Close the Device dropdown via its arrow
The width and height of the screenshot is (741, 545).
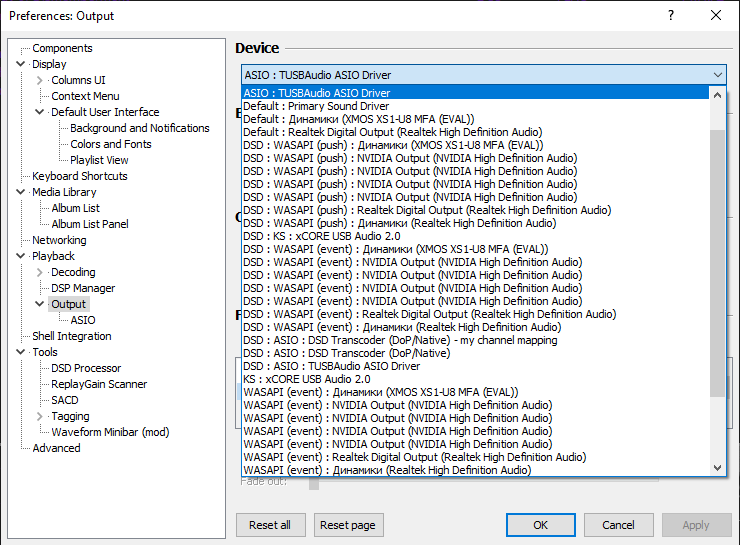718,75
